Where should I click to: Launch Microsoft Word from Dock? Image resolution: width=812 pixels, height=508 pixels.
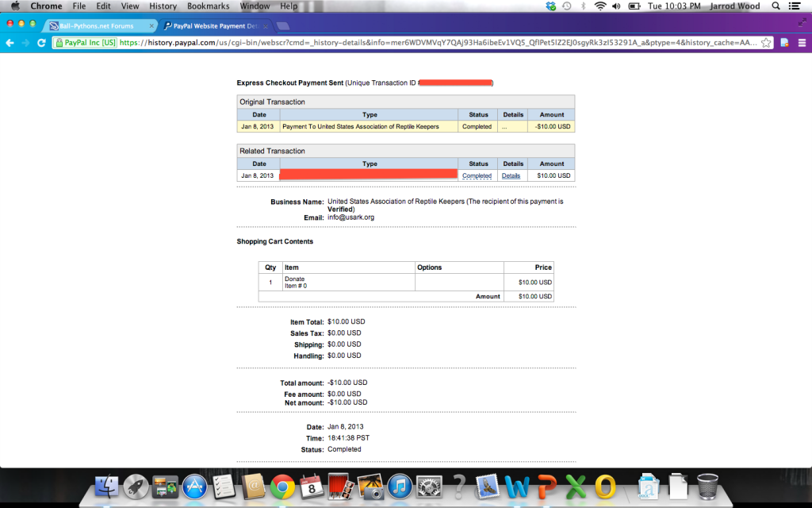point(517,487)
